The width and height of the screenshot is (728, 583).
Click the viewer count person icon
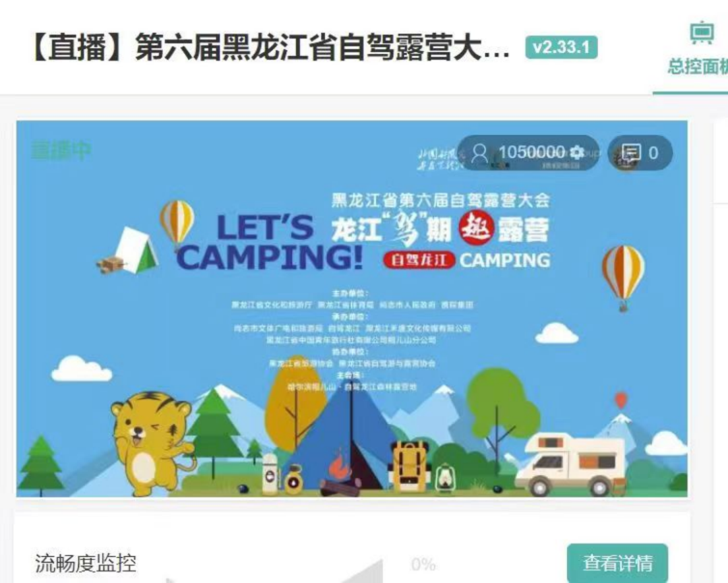(x=480, y=153)
